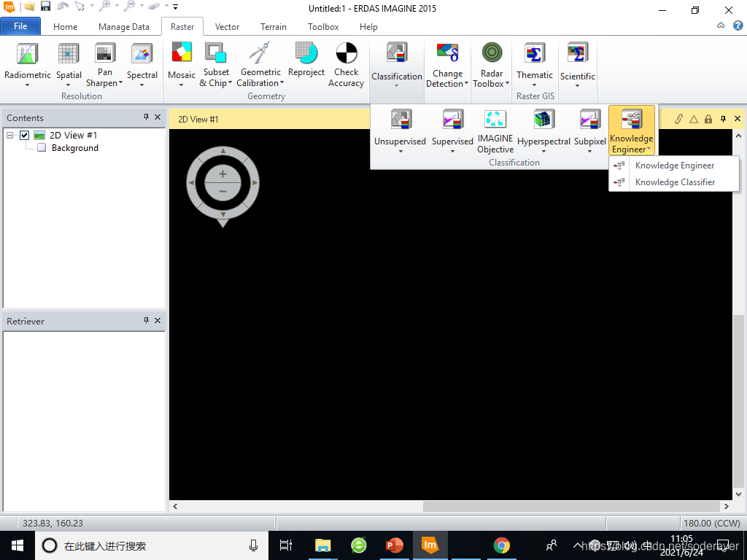Toggle the pin on 2D View #1 header
747x560 pixels.
click(723, 119)
